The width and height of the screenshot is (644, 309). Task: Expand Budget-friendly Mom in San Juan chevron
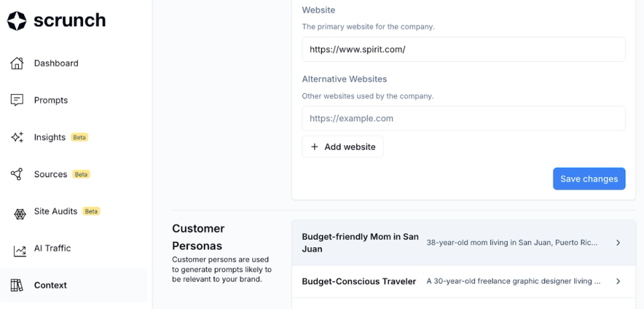[618, 242]
